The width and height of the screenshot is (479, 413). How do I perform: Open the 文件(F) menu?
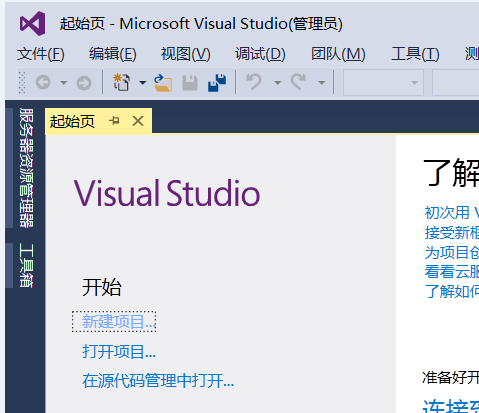click(x=41, y=54)
